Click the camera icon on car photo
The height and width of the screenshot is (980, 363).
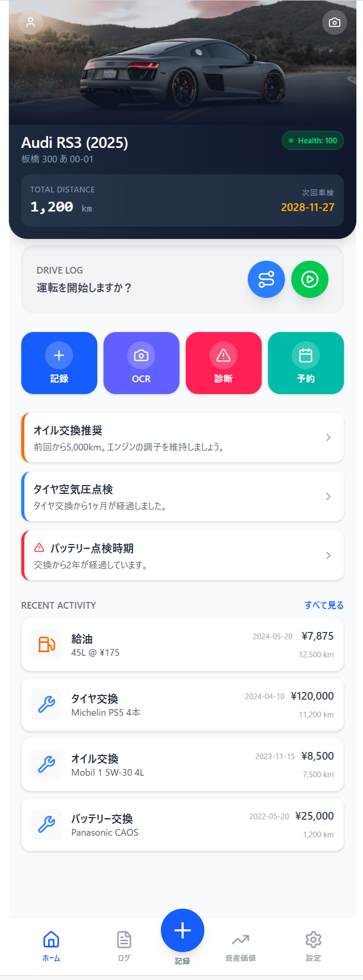click(x=335, y=22)
